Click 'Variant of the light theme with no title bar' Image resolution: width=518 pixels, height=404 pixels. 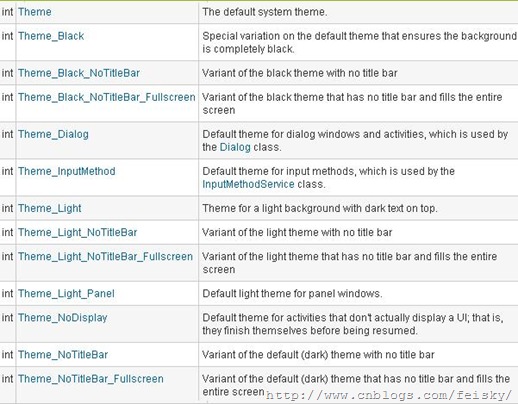[297, 232]
